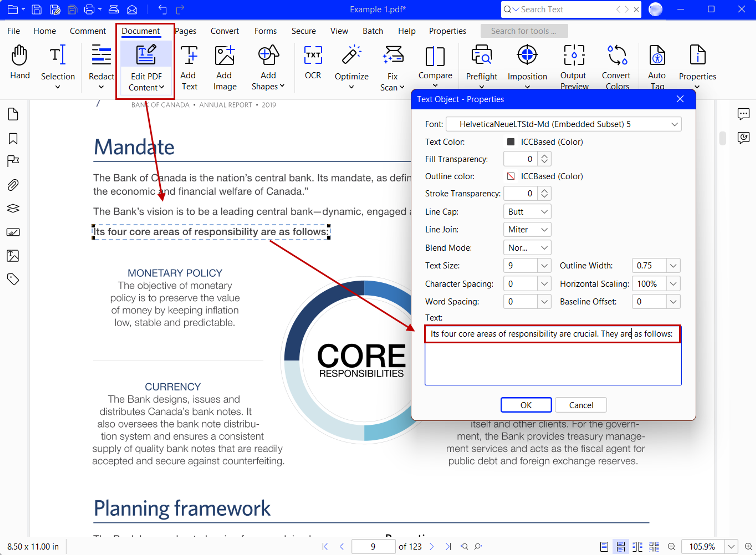Switch to two-page facing view
The image size is (756, 555).
pyautogui.click(x=637, y=547)
